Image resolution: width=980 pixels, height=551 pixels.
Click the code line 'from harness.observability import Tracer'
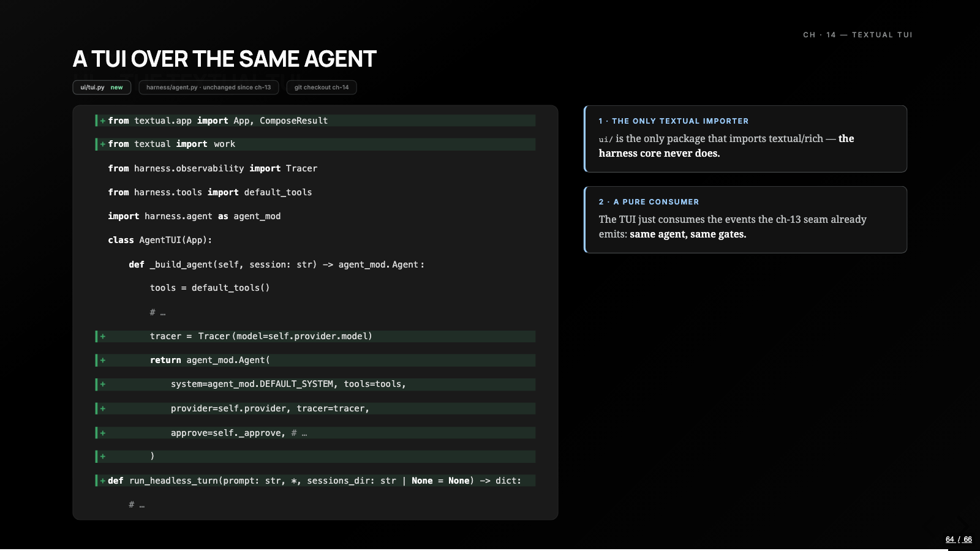tap(213, 168)
